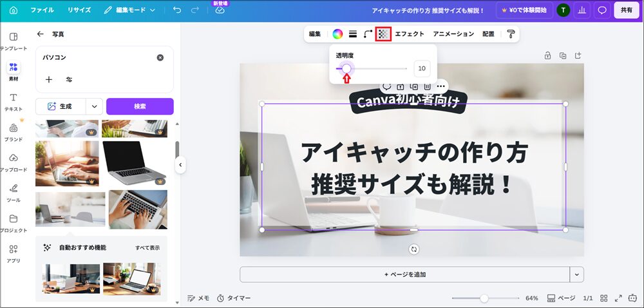Open the corner rounding icon

coord(368,34)
